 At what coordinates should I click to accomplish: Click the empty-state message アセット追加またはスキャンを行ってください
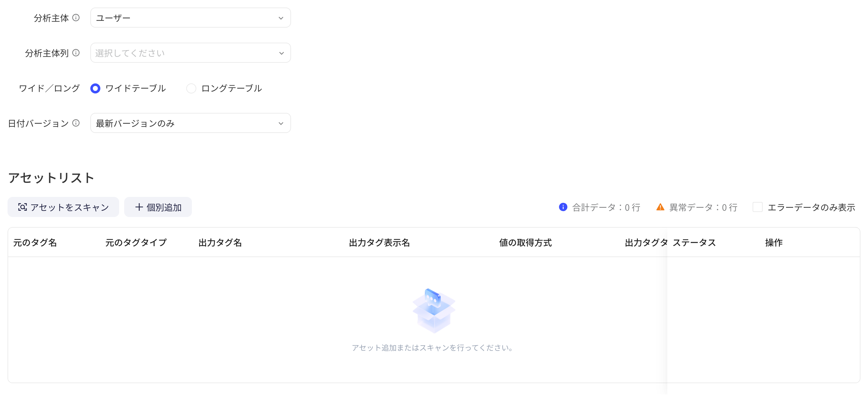pyautogui.click(x=433, y=347)
